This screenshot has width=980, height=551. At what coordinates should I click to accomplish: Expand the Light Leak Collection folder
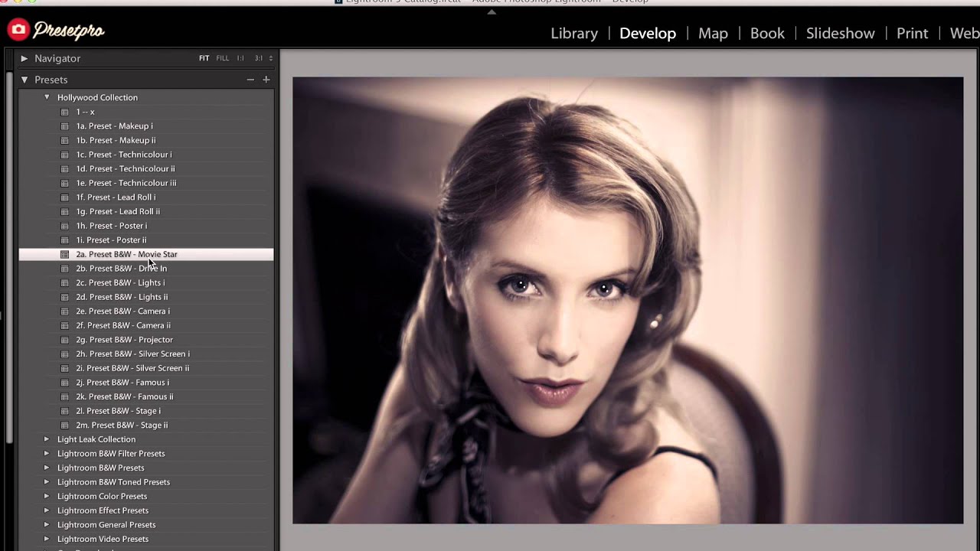pos(47,439)
